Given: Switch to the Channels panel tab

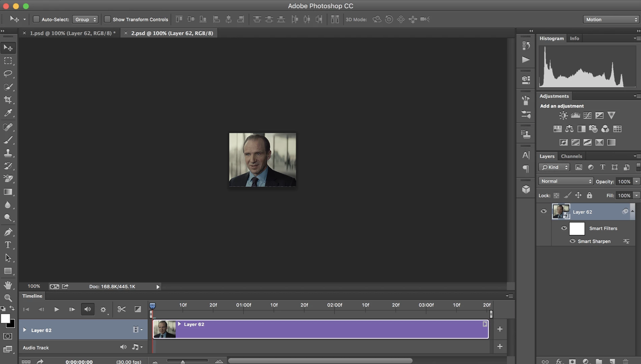Looking at the screenshot, I should [572, 156].
